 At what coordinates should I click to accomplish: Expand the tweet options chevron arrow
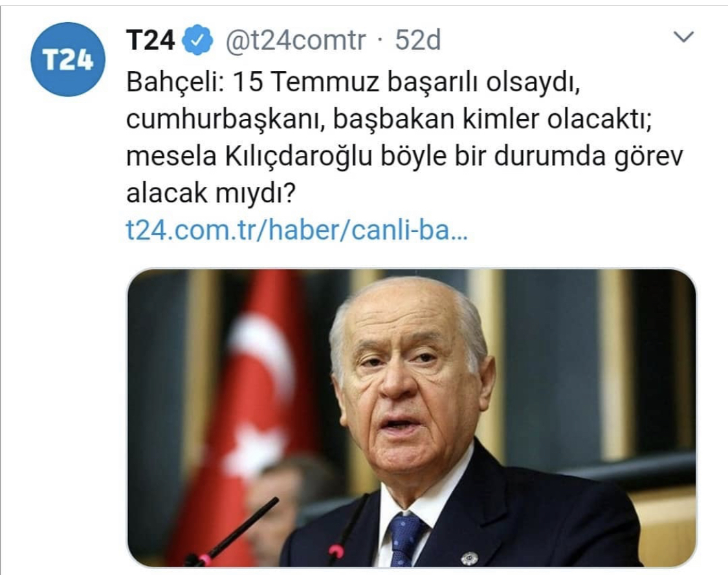click(683, 37)
